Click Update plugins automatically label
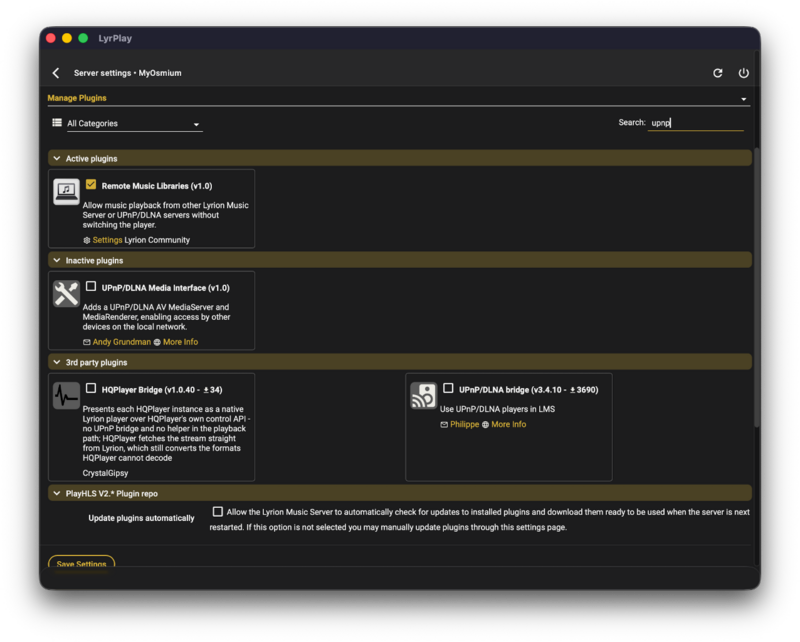800x642 pixels. (141, 518)
